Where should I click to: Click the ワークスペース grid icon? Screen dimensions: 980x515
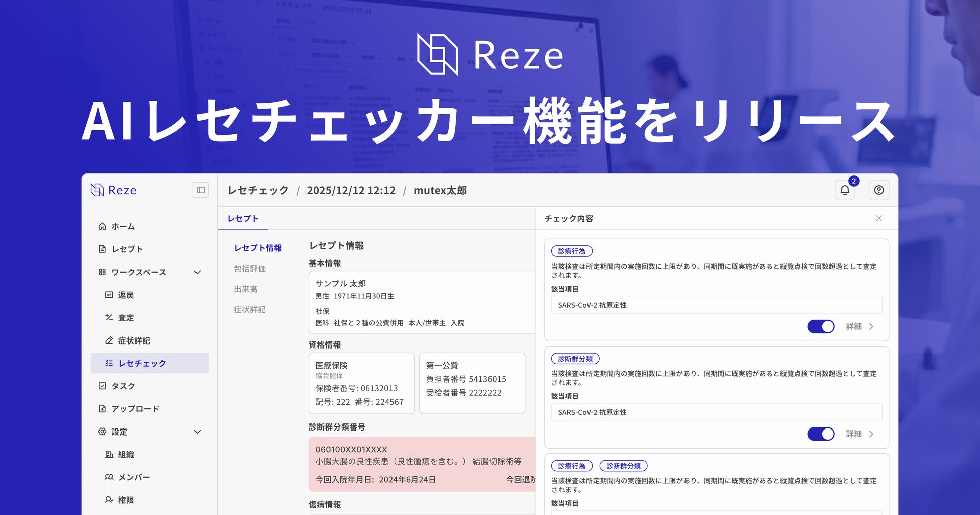(x=102, y=272)
